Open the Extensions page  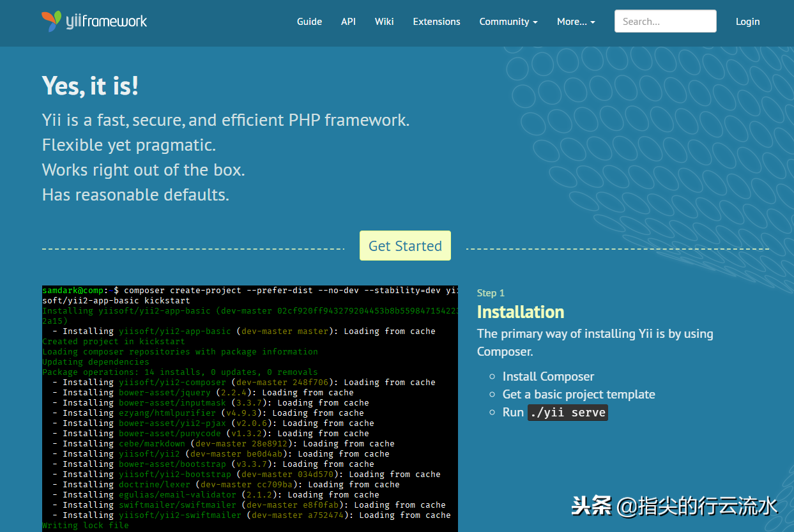(x=437, y=22)
